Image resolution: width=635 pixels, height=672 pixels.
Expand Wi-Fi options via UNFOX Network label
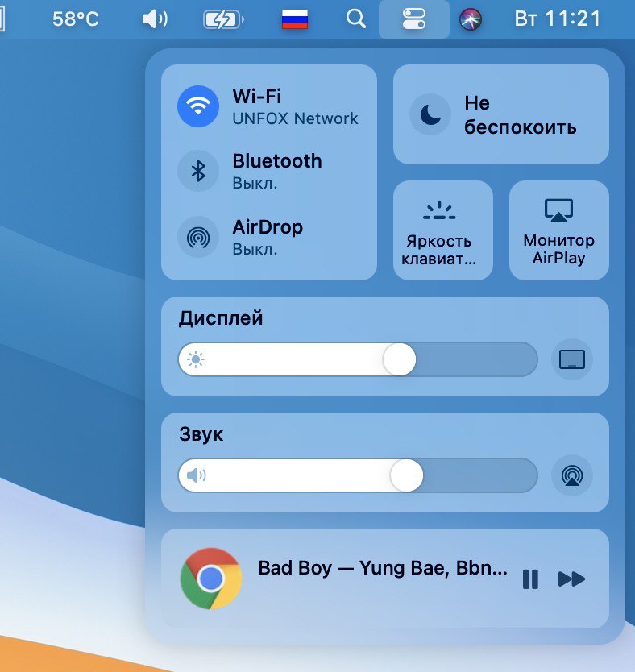point(295,118)
